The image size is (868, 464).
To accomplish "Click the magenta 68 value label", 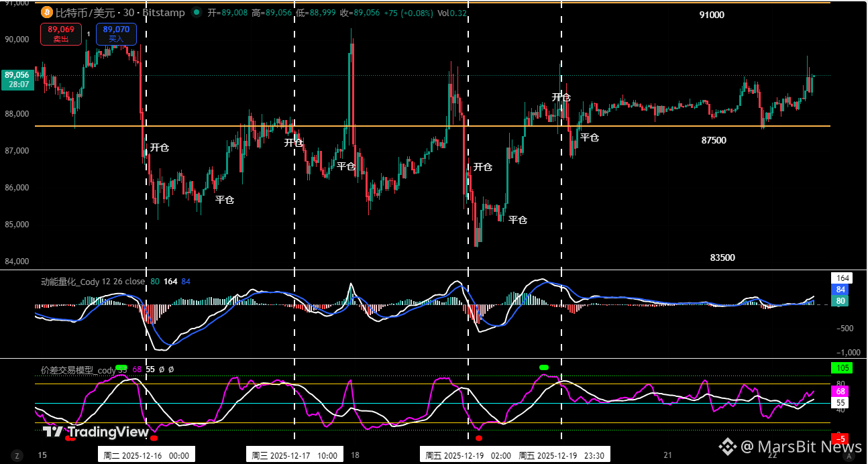I will pos(841,392).
